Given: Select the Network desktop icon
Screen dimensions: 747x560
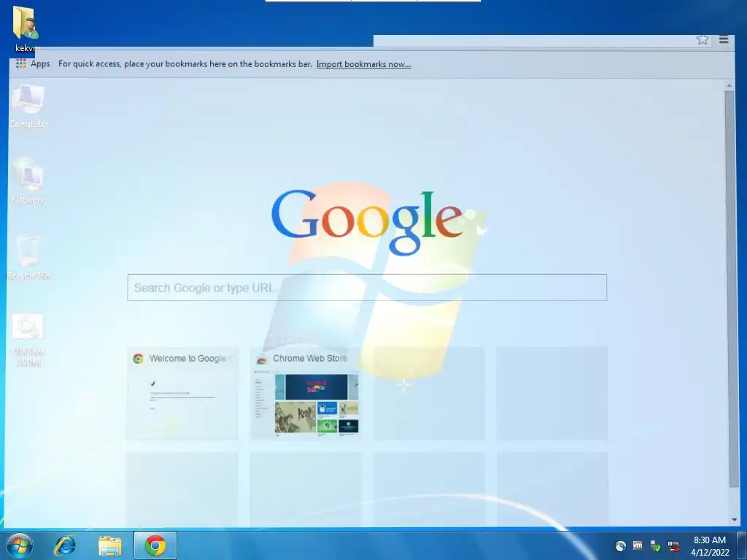Looking at the screenshot, I should [28, 181].
